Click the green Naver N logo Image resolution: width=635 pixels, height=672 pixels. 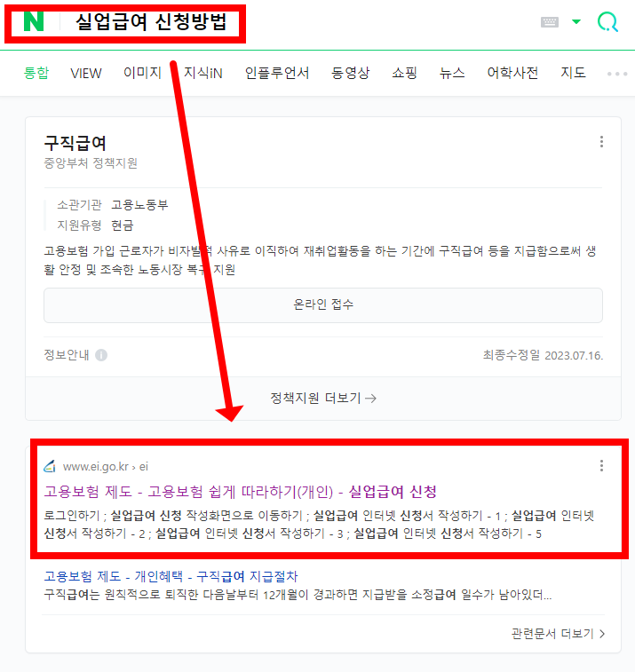click(x=34, y=21)
